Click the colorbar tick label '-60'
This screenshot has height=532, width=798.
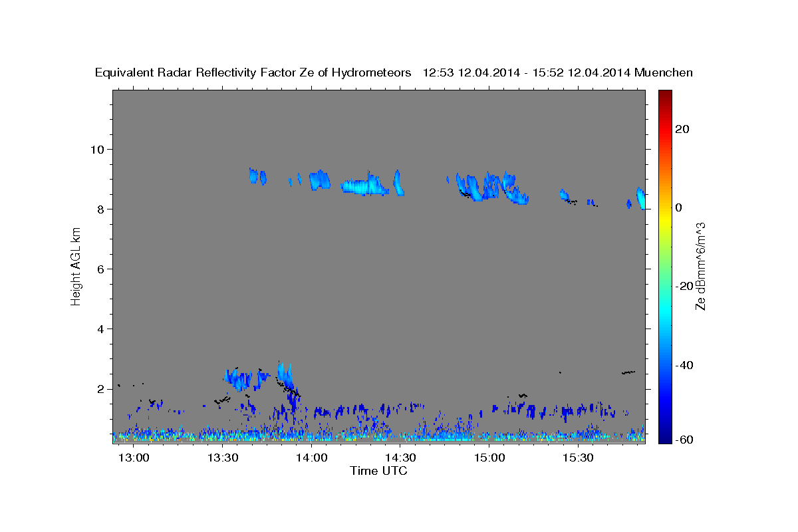click(684, 440)
